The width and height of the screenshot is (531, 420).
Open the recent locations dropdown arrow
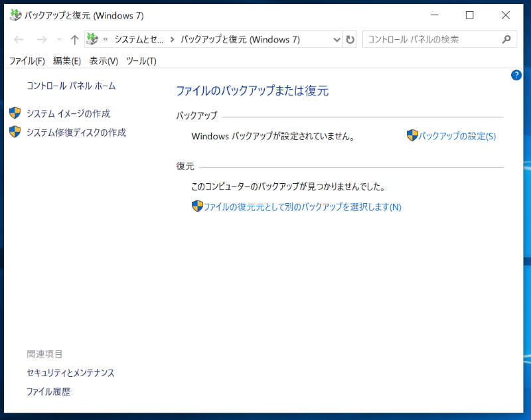(60, 40)
